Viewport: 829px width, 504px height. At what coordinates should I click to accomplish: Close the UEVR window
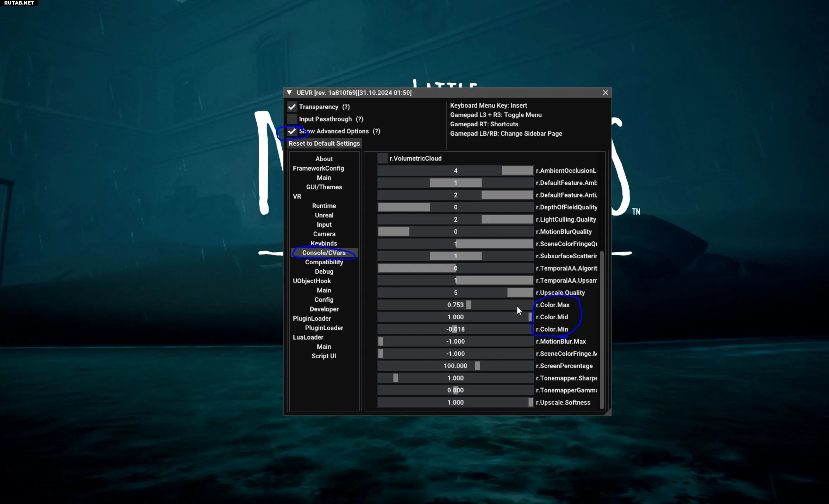coord(605,93)
